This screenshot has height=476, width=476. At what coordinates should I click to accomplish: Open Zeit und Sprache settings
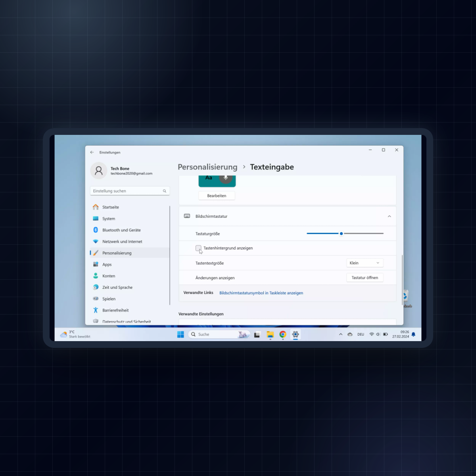[117, 287]
